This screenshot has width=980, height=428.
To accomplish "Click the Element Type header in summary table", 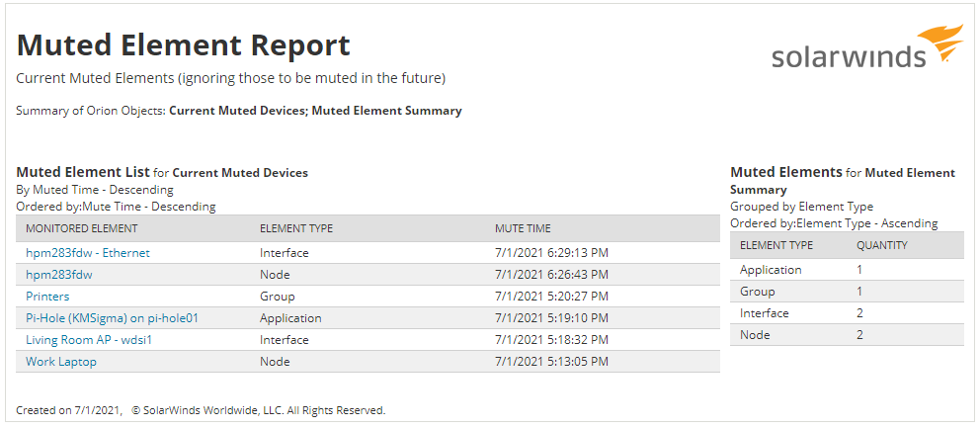I will click(776, 245).
